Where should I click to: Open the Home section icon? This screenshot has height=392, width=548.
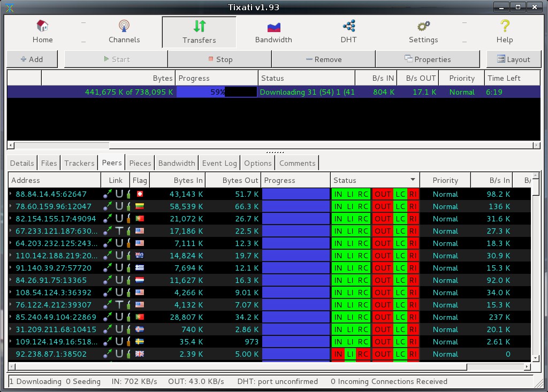coord(42,26)
